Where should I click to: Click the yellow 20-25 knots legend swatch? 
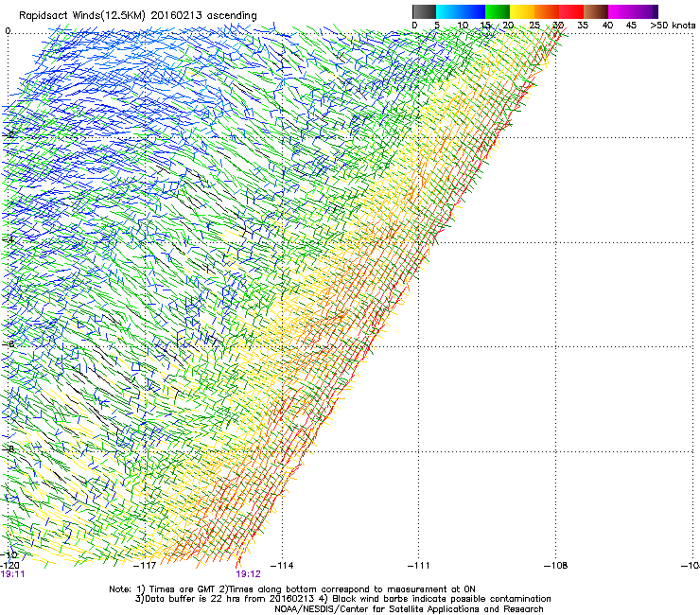tap(522, 11)
